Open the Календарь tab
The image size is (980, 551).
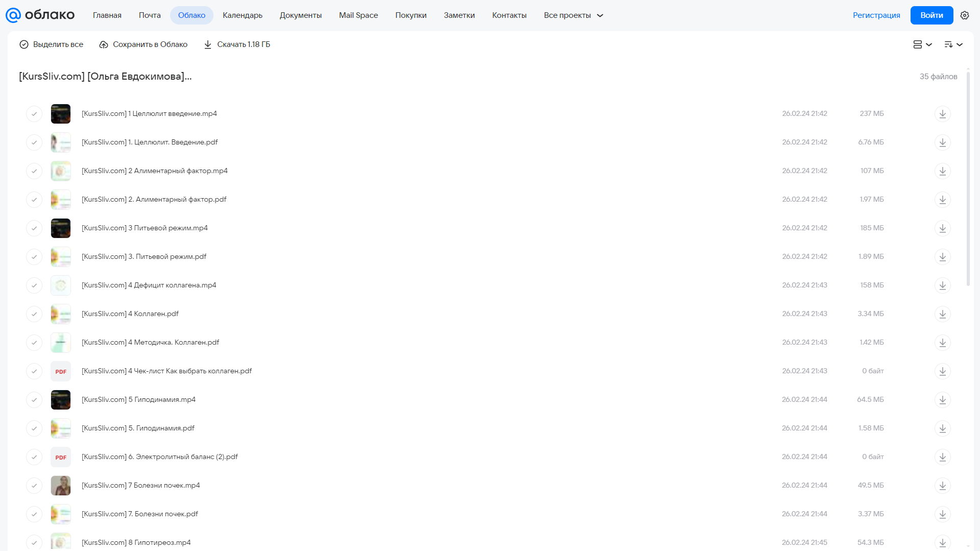click(243, 15)
